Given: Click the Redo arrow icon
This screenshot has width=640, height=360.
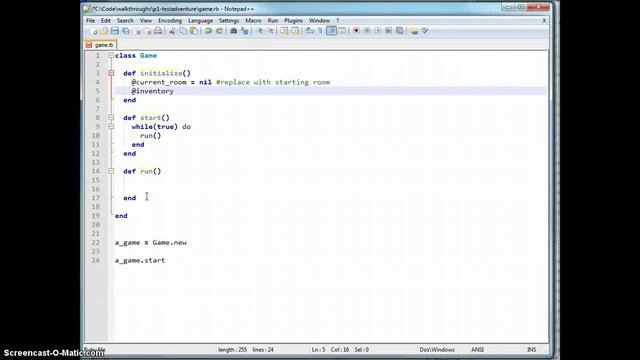Looking at the screenshot, I should [x=219, y=31].
